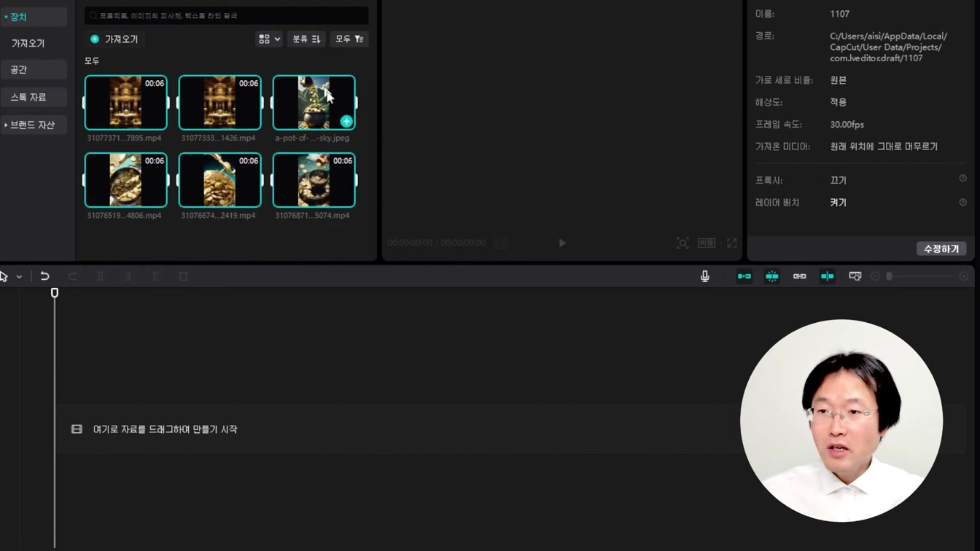Click the undo arrow in timeline toolbar
The image size is (980, 551).
[44, 276]
